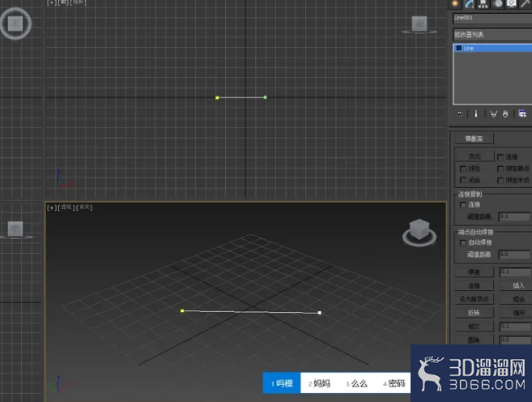Click the Line001 object name field
This screenshot has height=402, width=532.
(492, 18)
